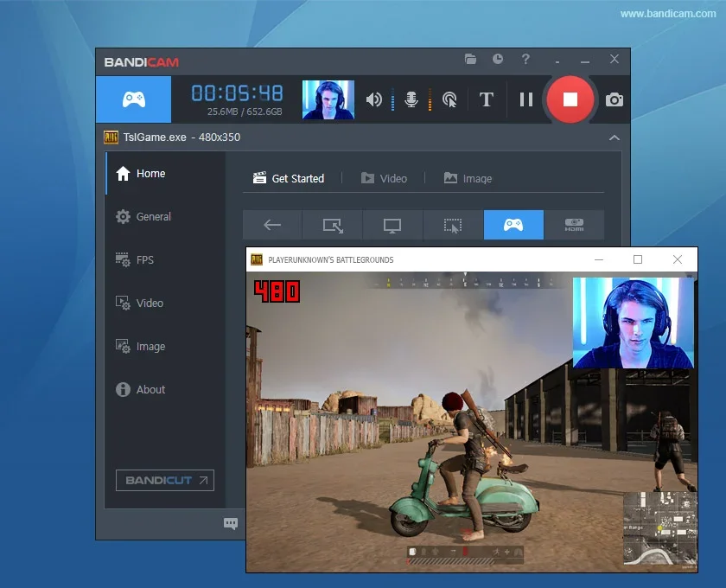Stop the current recording
This screenshot has height=588, width=726.
coord(570,99)
